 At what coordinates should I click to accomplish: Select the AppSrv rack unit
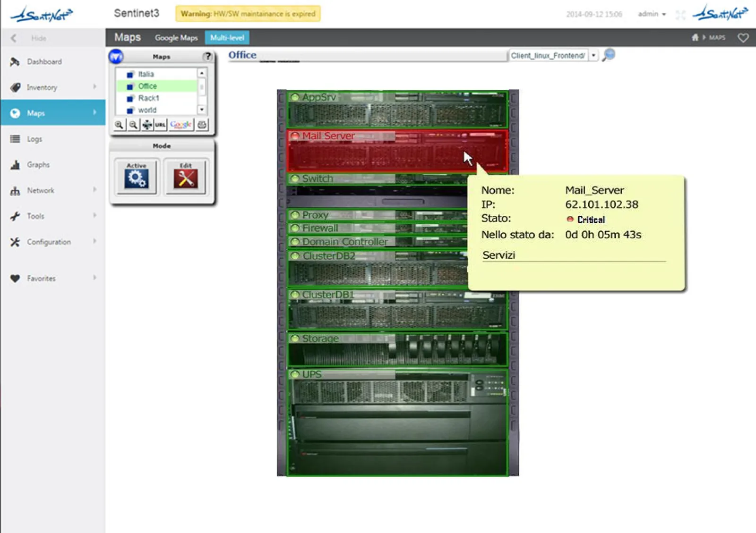(x=397, y=110)
